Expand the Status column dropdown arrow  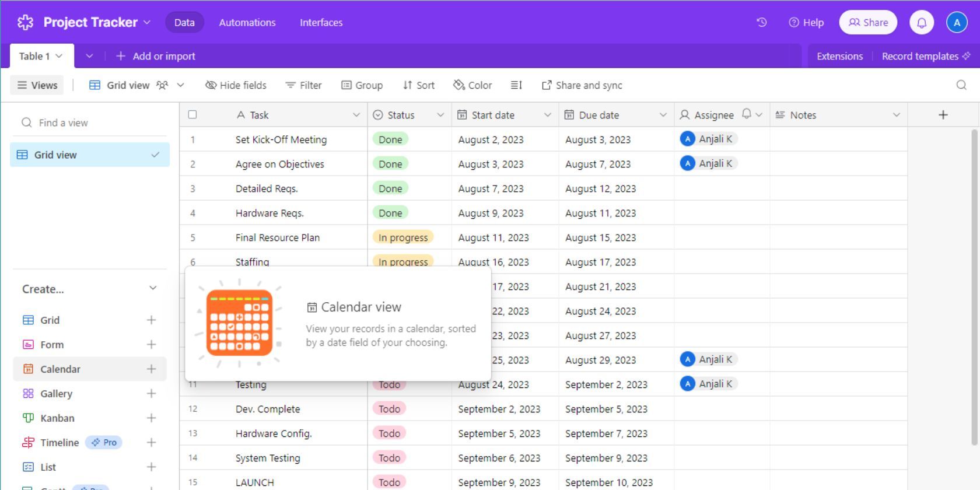pyautogui.click(x=440, y=115)
